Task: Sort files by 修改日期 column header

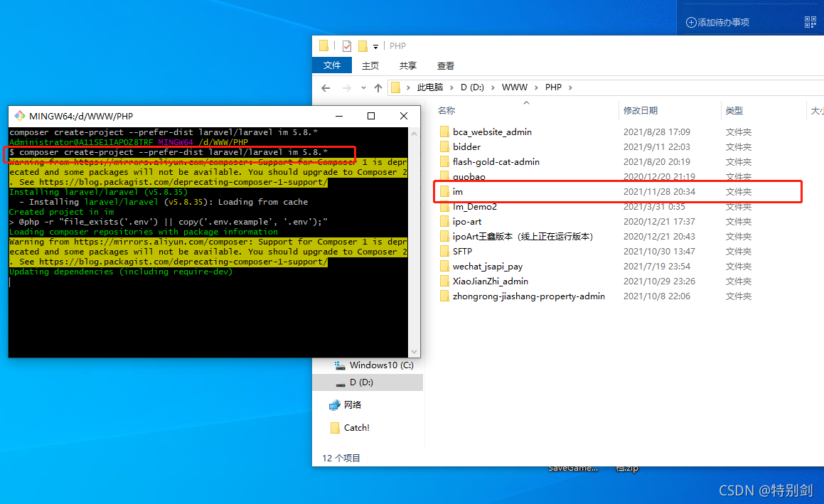Action: [640, 110]
